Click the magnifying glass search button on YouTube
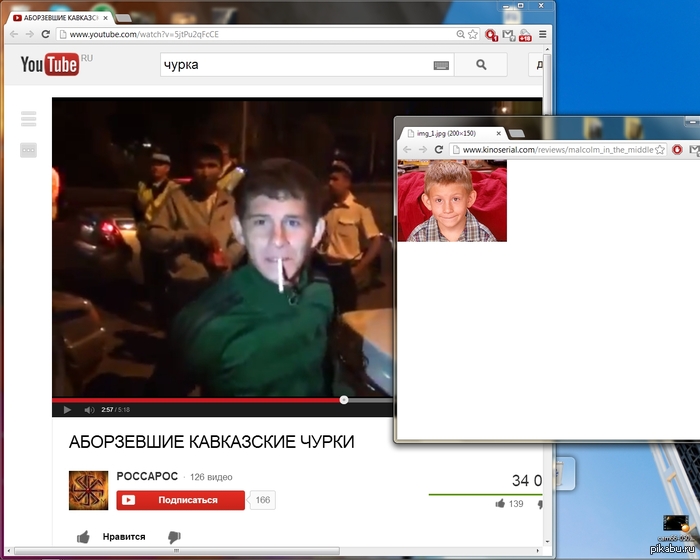 point(481,65)
